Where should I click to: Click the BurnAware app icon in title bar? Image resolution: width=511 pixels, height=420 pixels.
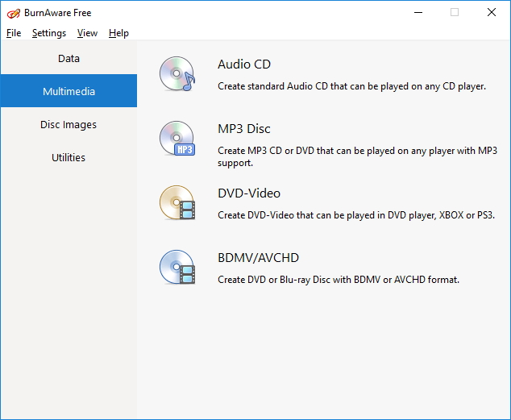coord(12,13)
